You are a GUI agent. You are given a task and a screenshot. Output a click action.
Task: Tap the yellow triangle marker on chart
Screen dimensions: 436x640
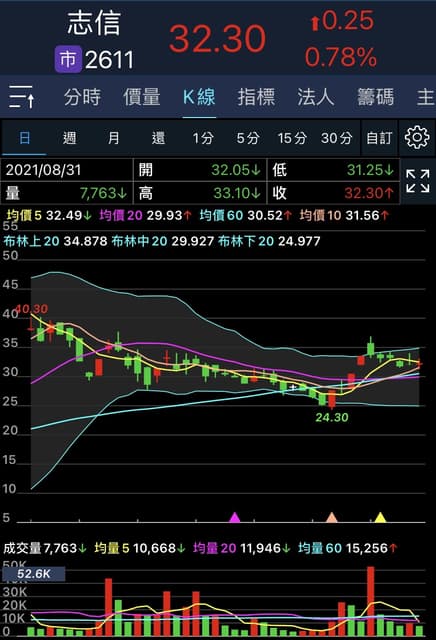(x=380, y=517)
